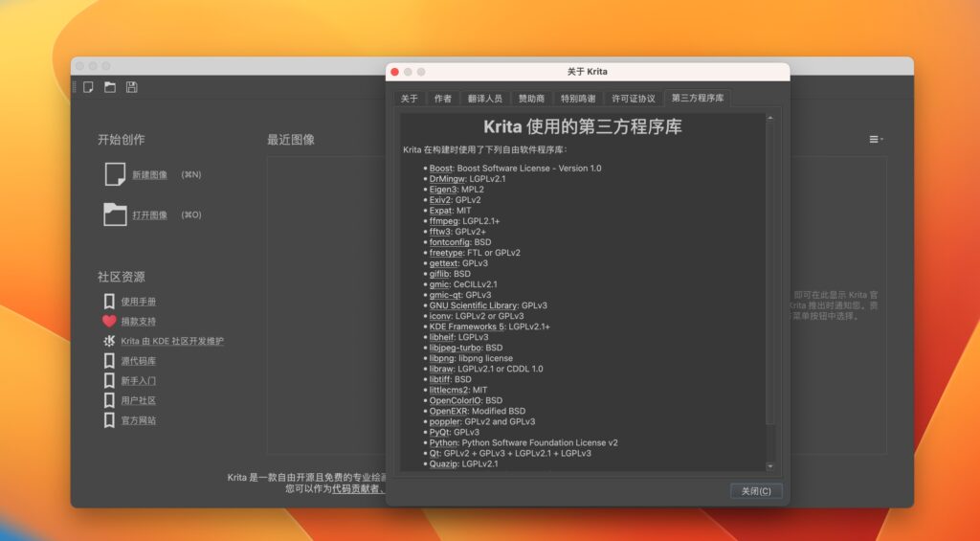Open the poppler library link

[444, 421]
